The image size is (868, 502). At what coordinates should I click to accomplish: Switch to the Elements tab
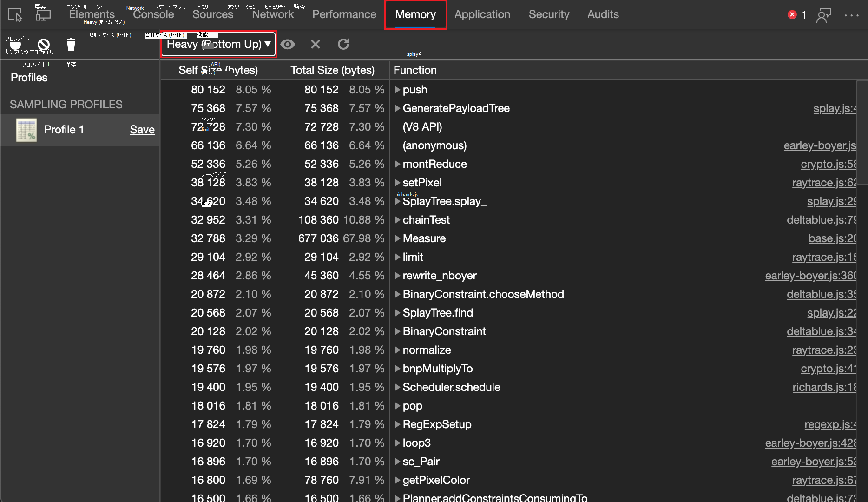92,14
